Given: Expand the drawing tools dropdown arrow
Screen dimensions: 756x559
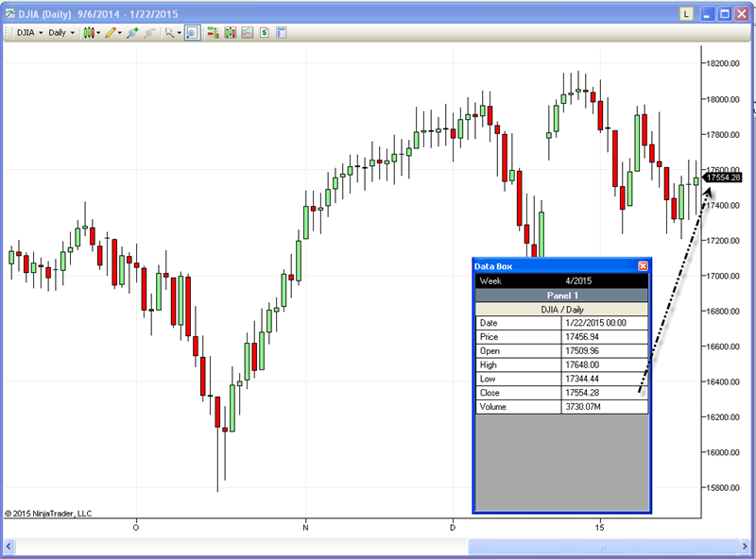Looking at the screenshot, I should coord(120,33).
